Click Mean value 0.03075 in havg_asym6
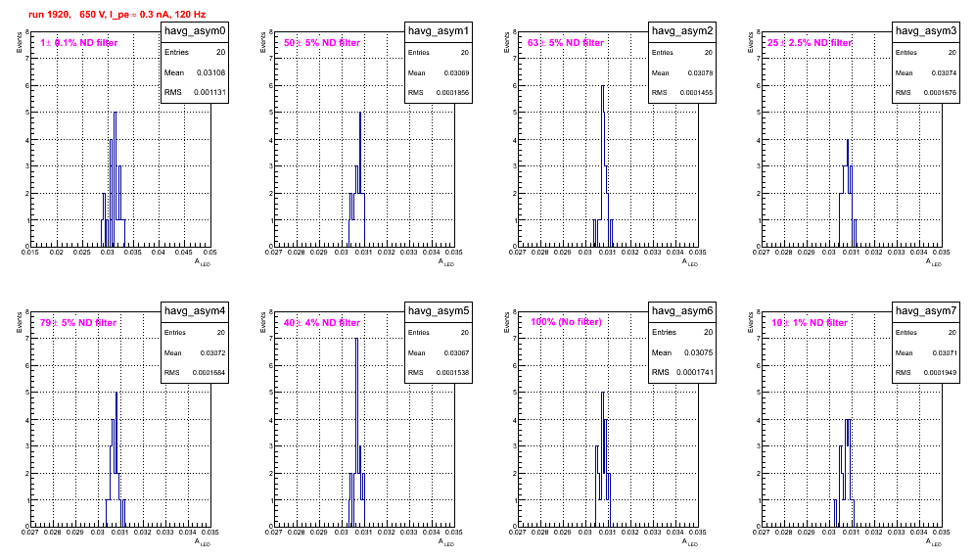The height and width of the screenshot is (560, 975). tap(698, 352)
